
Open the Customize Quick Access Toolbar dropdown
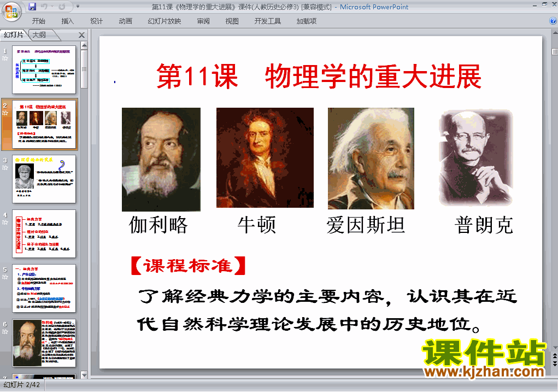(x=78, y=7)
